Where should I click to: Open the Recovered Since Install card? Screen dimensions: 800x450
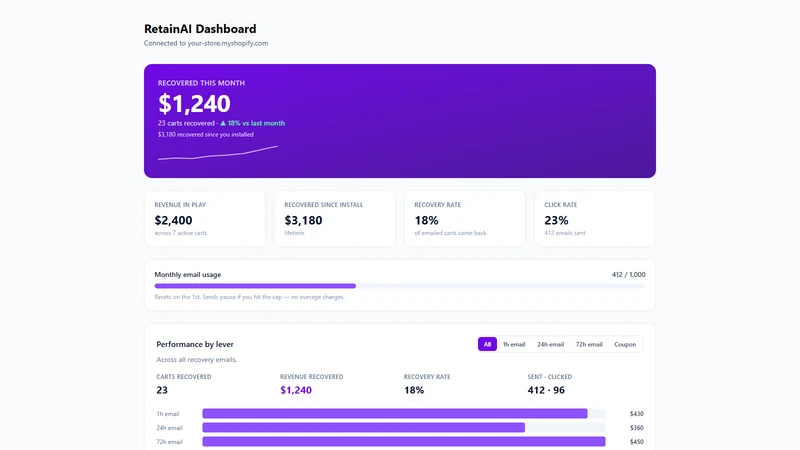pos(335,219)
